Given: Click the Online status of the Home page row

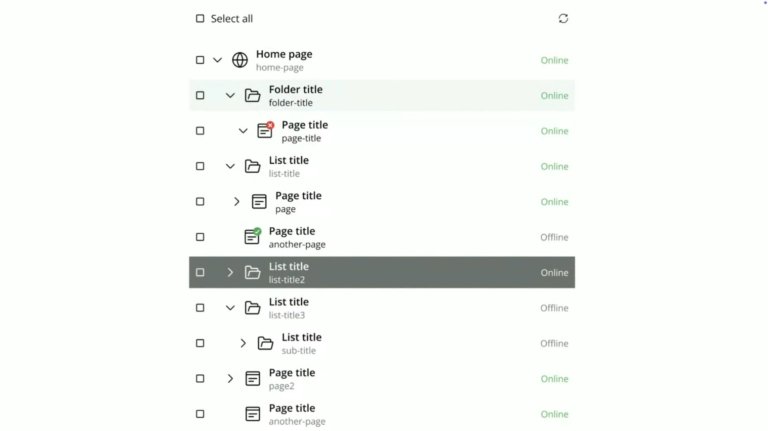Looking at the screenshot, I should [554, 60].
